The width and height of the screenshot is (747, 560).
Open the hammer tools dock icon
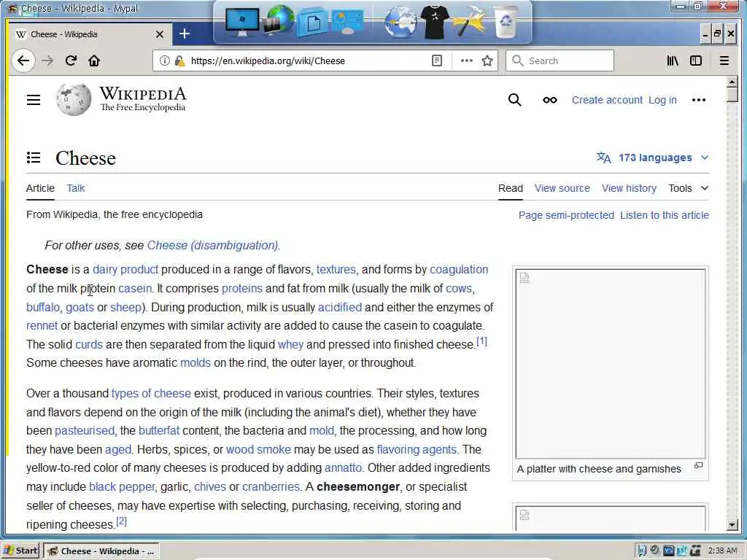tap(469, 21)
